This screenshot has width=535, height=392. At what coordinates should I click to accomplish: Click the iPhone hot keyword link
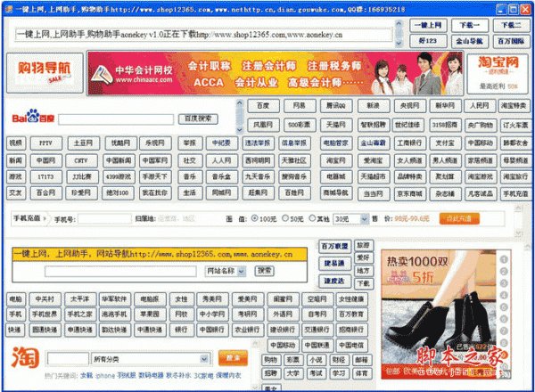105,376
